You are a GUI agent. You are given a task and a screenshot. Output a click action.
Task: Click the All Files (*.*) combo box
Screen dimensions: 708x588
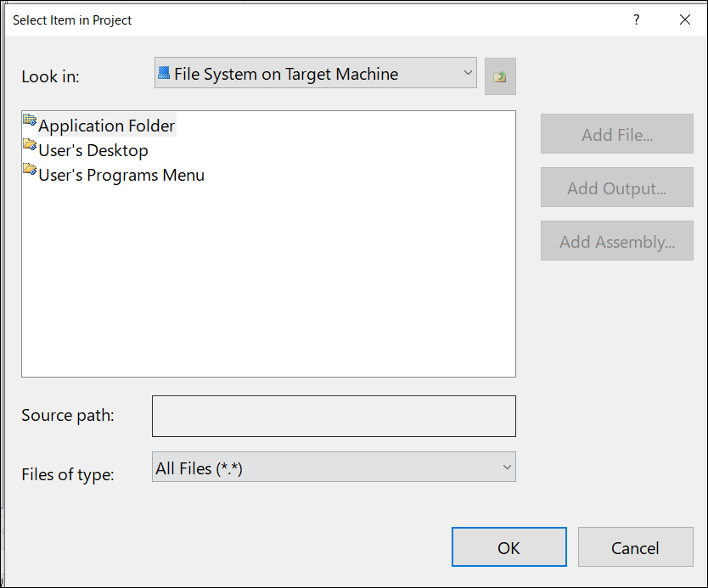(334, 467)
